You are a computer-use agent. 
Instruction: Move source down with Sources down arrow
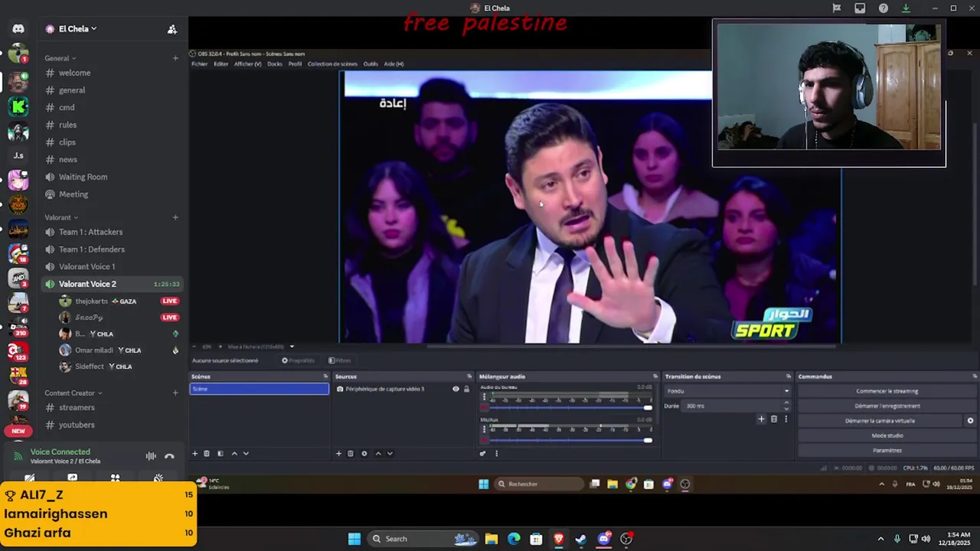390,454
